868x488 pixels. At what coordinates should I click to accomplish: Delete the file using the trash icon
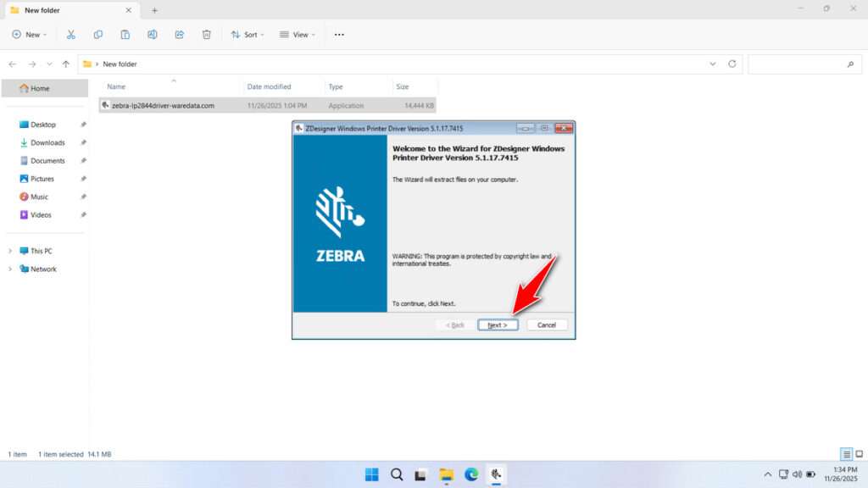[206, 34]
